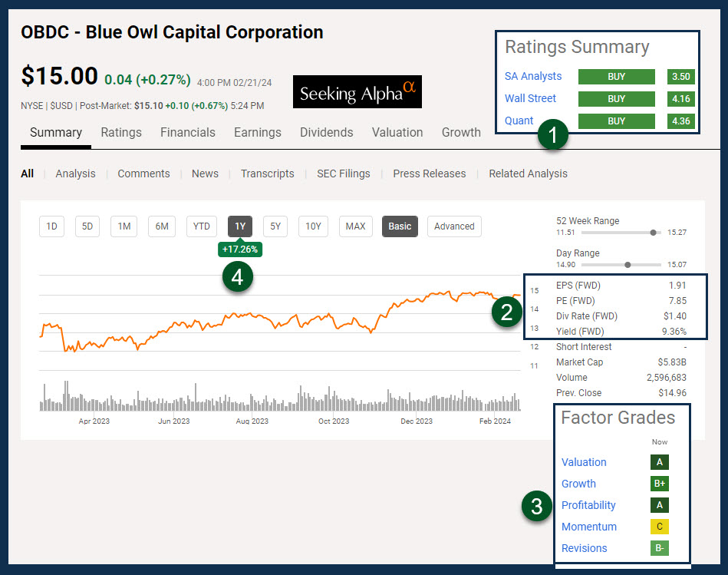Open the Financials tab
728x575 pixels.
point(187,132)
